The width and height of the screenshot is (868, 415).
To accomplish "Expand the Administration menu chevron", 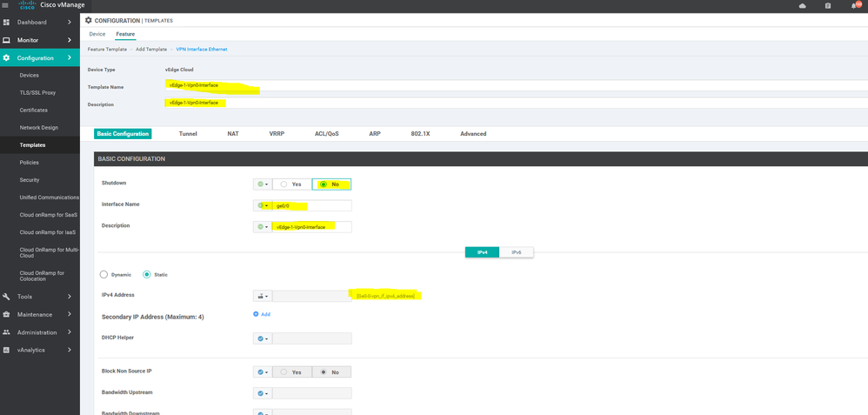I will click(70, 332).
